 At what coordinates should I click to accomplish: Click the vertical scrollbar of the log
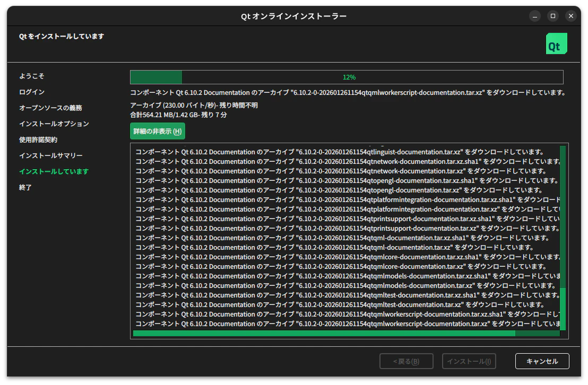pyautogui.click(x=563, y=238)
